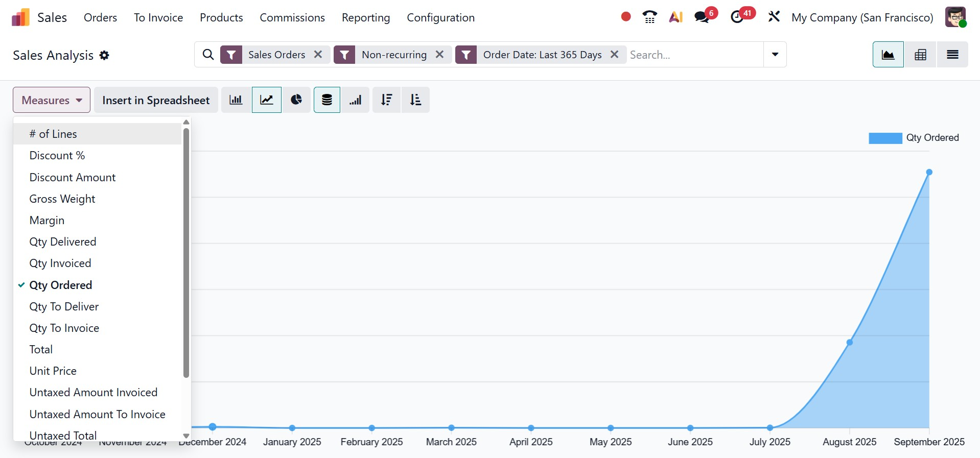Enable the Qty Delivered measure
The image size is (980, 458).
[x=97, y=242]
